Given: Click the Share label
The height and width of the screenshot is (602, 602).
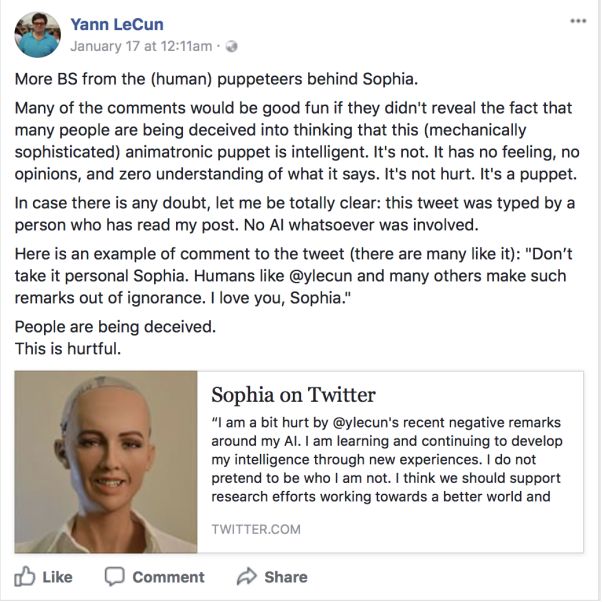Looking at the screenshot, I should [286, 577].
